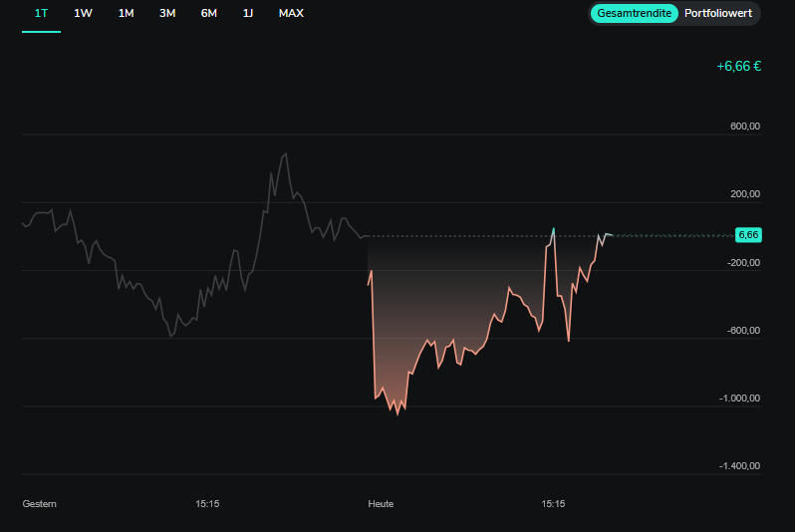Click today's lowest point near -1.000,00
The height and width of the screenshot is (532, 795).
tap(397, 414)
